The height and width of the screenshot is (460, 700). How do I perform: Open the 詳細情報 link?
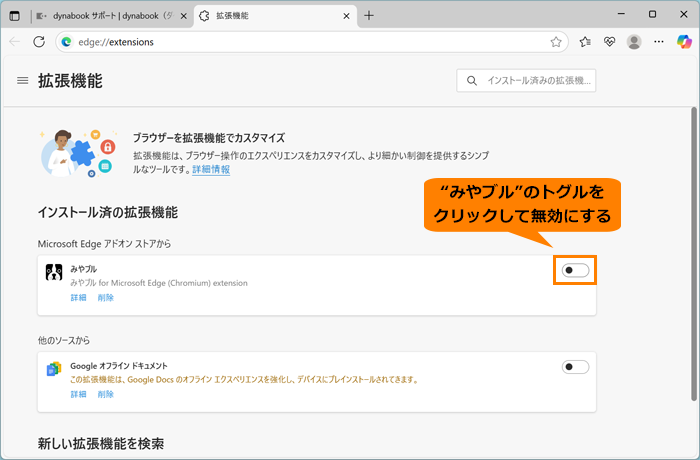click(x=211, y=169)
